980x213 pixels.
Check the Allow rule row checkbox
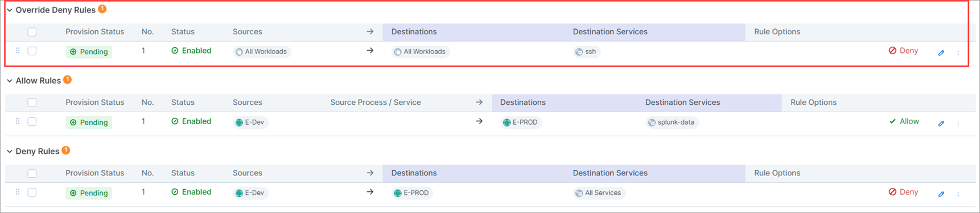click(32, 121)
